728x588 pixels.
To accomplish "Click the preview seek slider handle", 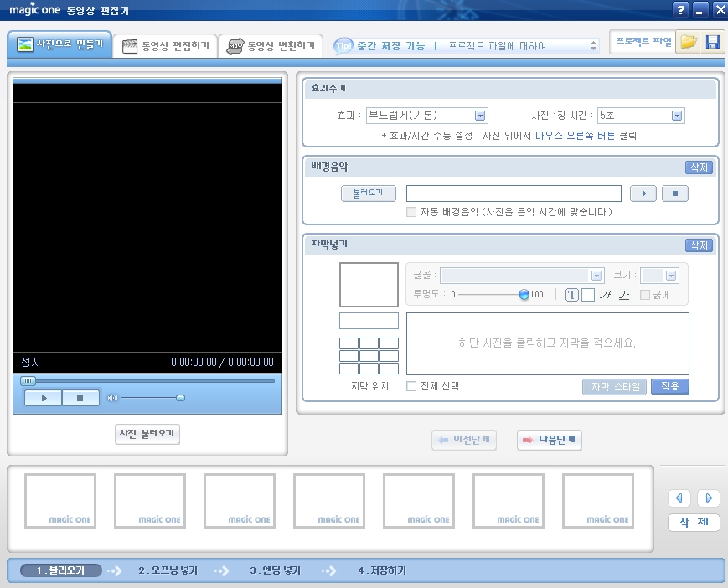I will (x=28, y=381).
